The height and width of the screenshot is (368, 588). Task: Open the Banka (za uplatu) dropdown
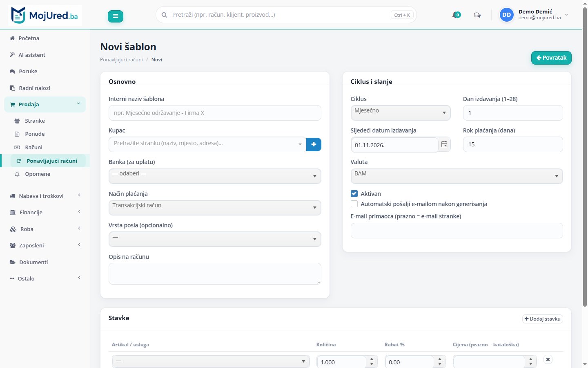pyautogui.click(x=215, y=176)
